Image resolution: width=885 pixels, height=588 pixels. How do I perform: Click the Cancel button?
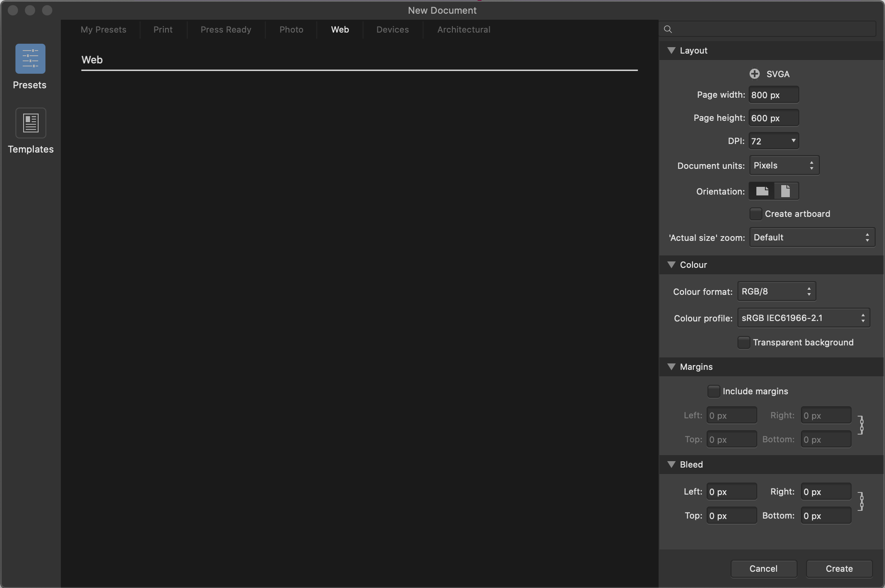tap(764, 569)
